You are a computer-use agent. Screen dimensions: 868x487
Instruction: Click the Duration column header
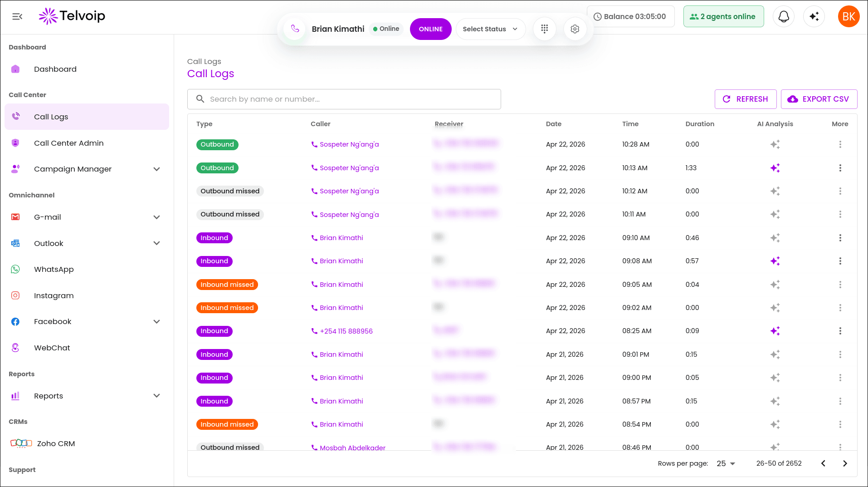pos(700,124)
